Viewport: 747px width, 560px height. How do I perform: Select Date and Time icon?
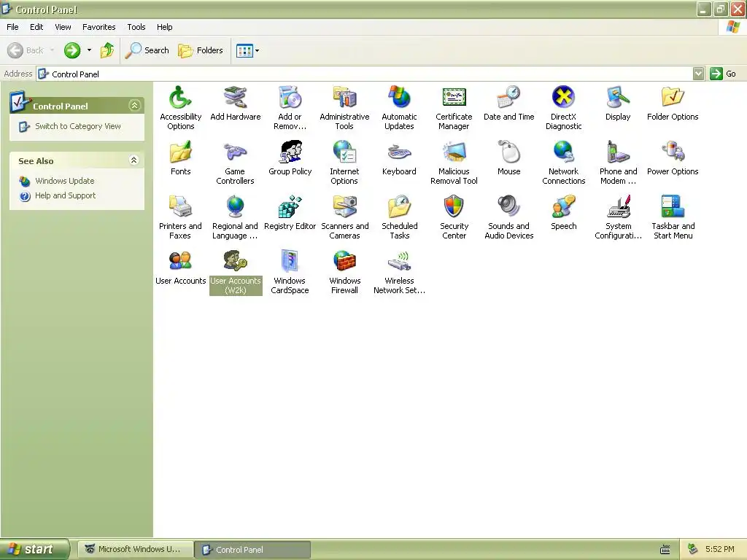508,98
